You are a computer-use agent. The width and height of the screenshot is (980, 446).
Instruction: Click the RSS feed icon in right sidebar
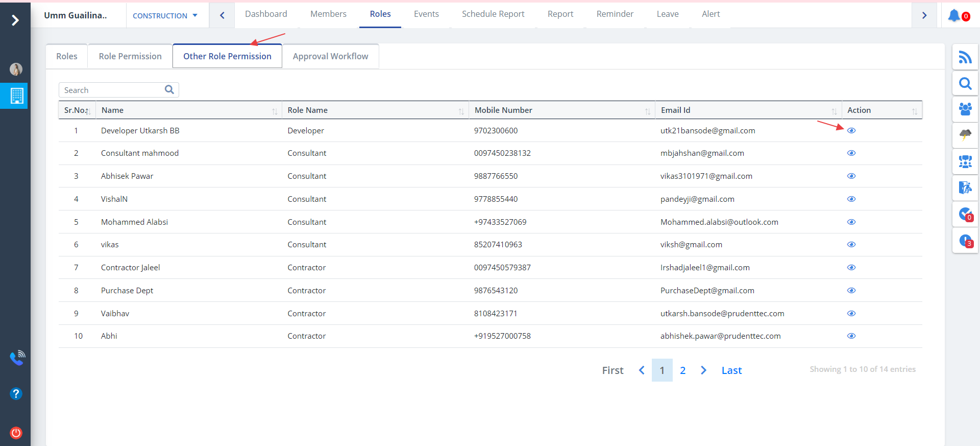click(965, 57)
